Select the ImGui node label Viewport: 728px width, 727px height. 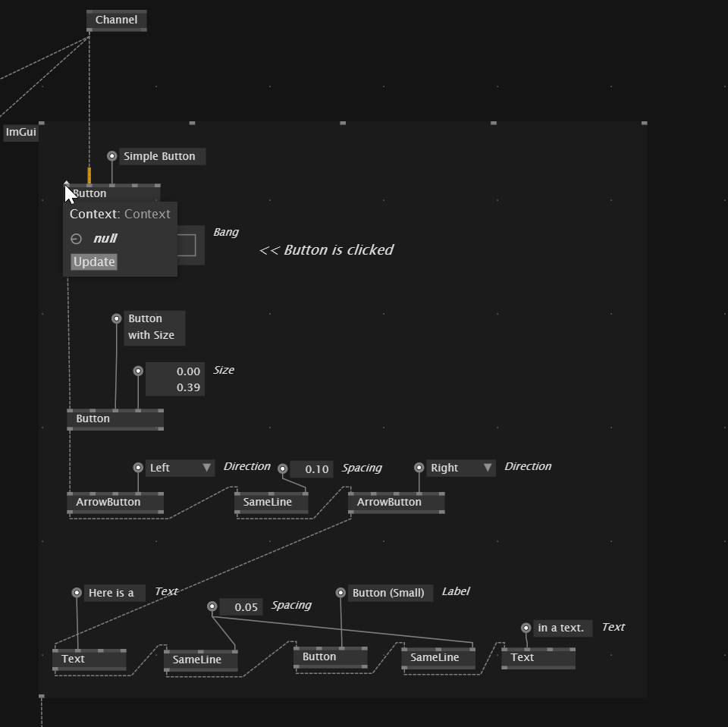tap(20, 133)
